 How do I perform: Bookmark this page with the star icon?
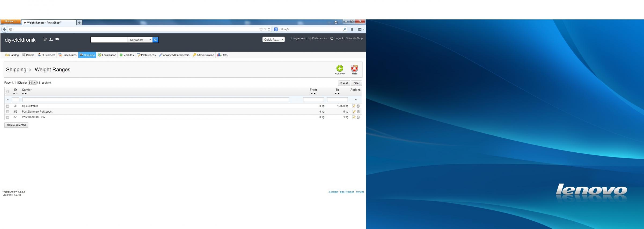click(x=261, y=29)
